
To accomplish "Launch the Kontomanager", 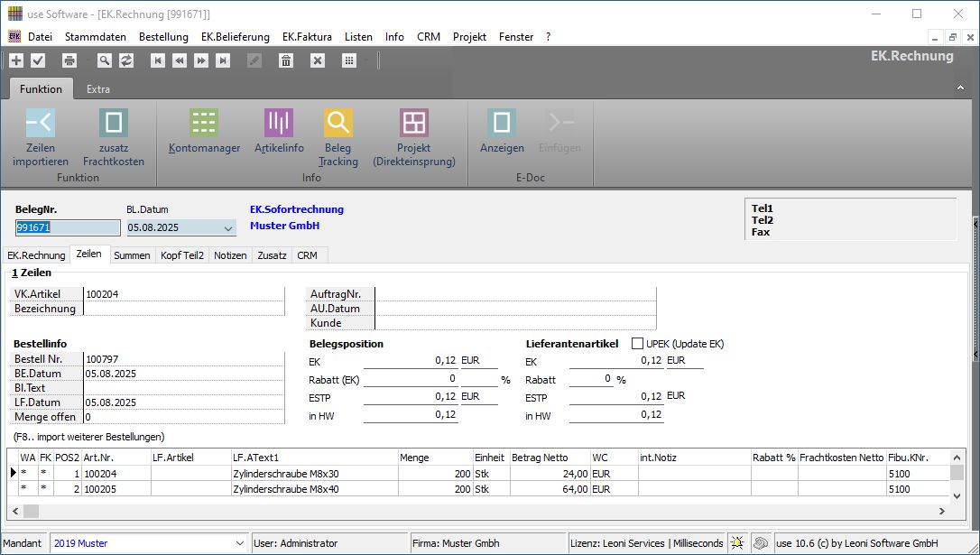I will 204,124.
